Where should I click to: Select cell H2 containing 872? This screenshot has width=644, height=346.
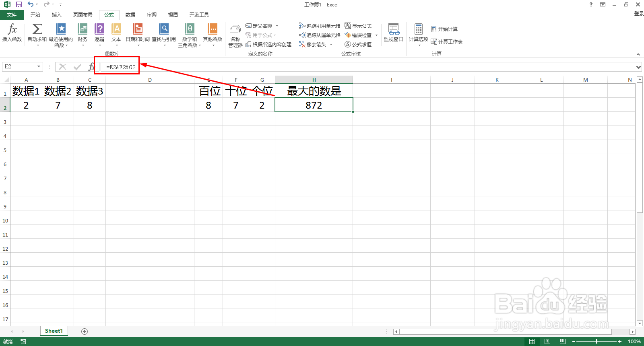(x=314, y=105)
